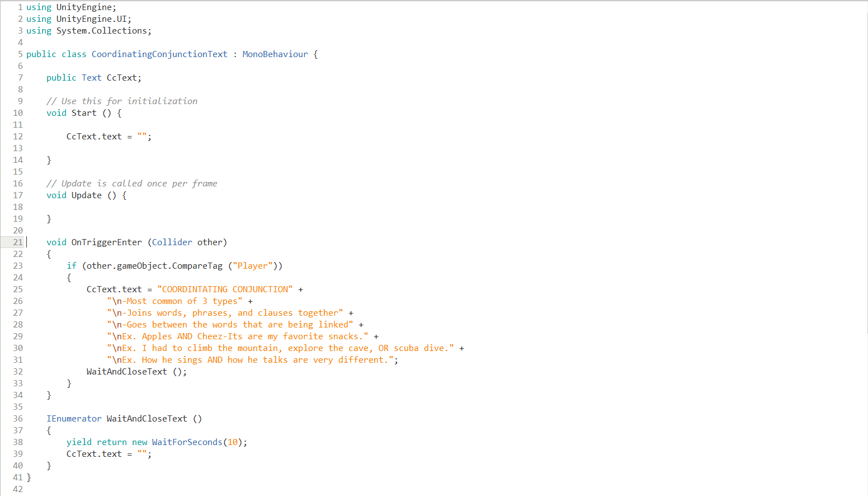Image resolution: width=868 pixels, height=496 pixels.
Task: Click 'CcText.text = "";' on line 39
Action: coord(109,454)
